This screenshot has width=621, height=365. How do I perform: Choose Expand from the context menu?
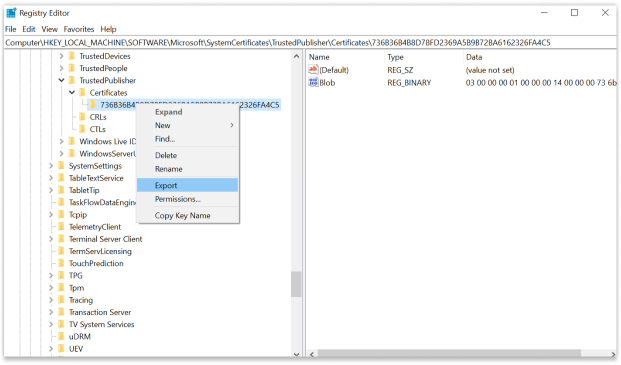tap(188, 112)
